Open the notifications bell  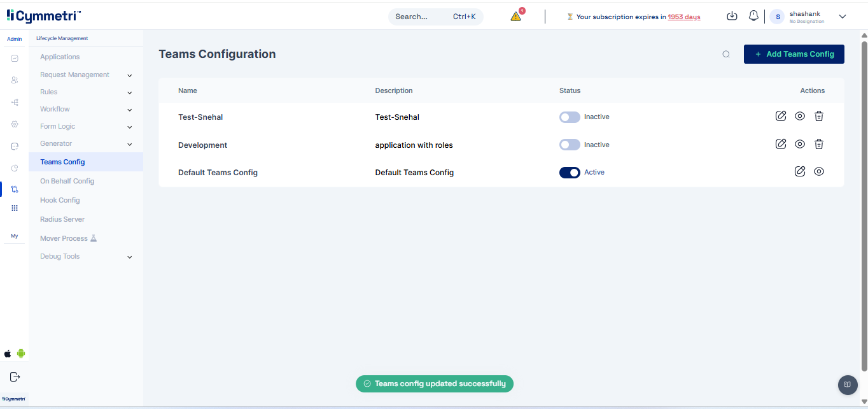753,16
